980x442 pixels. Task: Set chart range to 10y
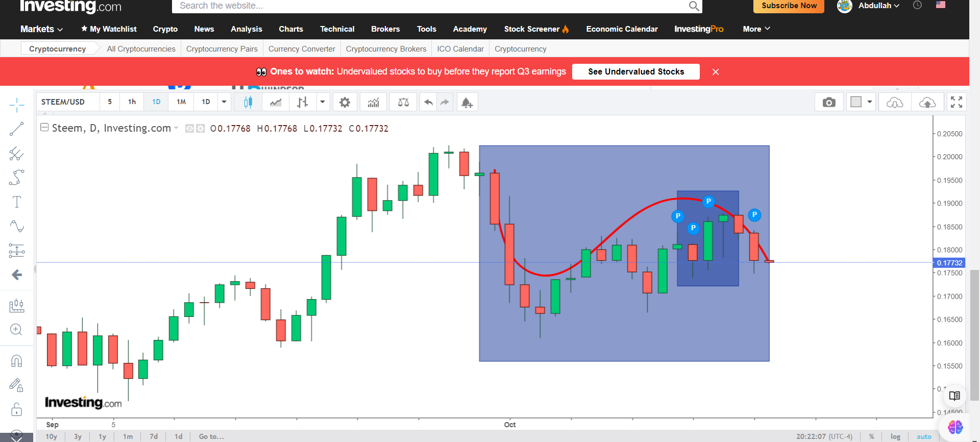coord(52,436)
